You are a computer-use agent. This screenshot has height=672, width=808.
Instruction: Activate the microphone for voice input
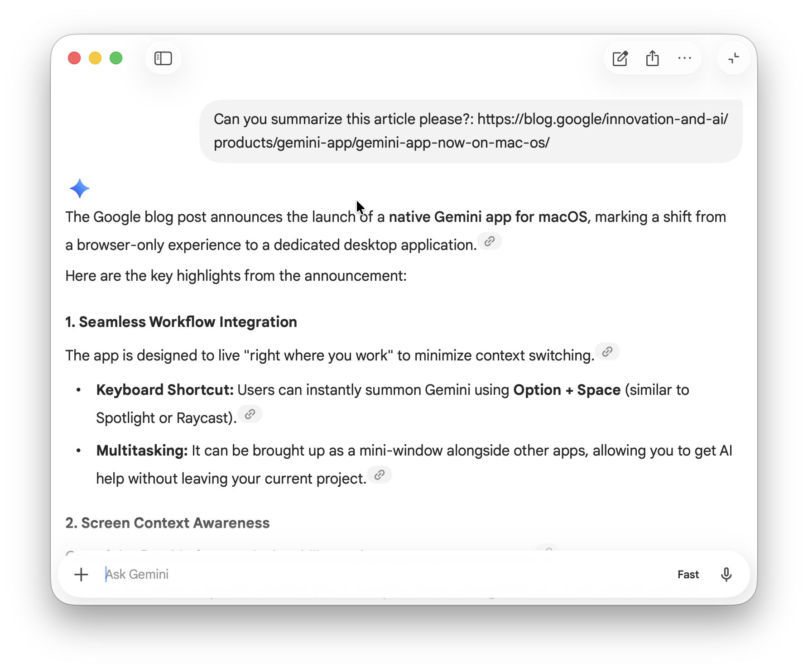tap(726, 574)
